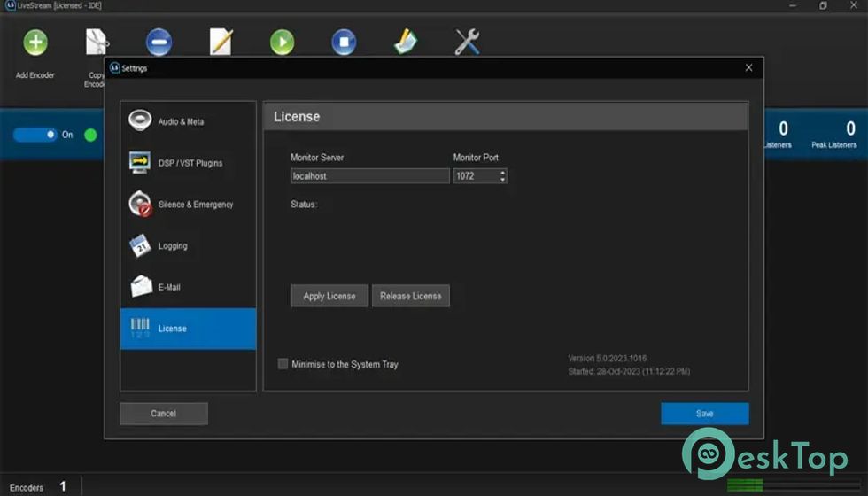The width and height of the screenshot is (868, 496).
Task: Click the Monitor Port spinner arrows
Action: tap(503, 176)
